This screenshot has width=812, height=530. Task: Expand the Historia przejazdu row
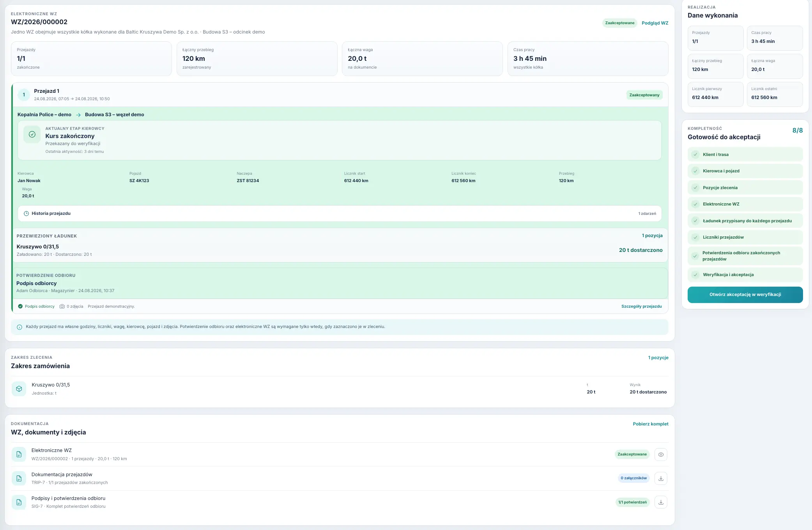[340, 214]
